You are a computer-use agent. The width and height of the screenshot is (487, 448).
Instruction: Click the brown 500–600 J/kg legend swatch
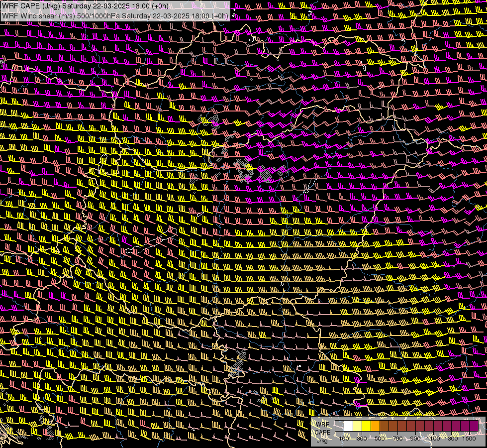[384, 426]
